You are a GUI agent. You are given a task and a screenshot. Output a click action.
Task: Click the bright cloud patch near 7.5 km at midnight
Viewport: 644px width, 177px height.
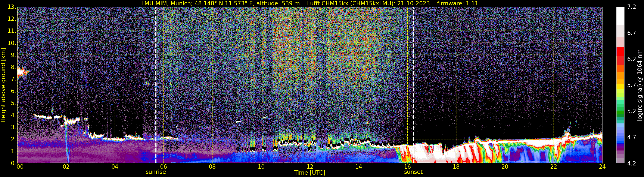[22, 72]
